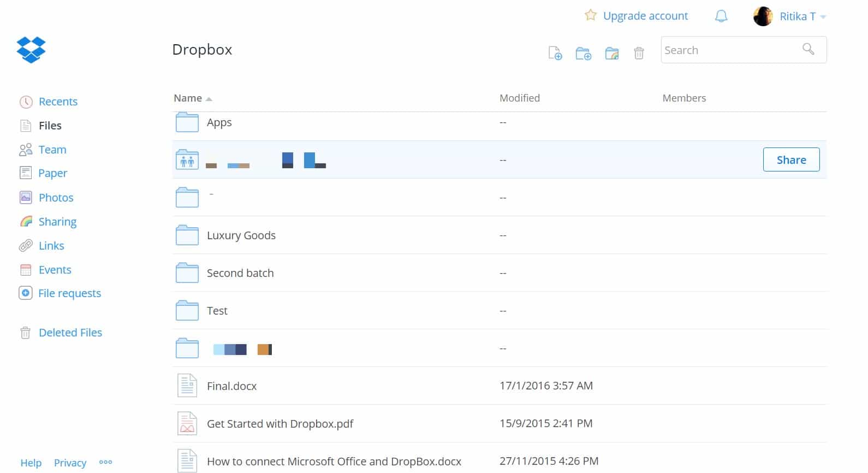
Task: Click the Sharing rainbow icon
Action: [x=26, y=221]
